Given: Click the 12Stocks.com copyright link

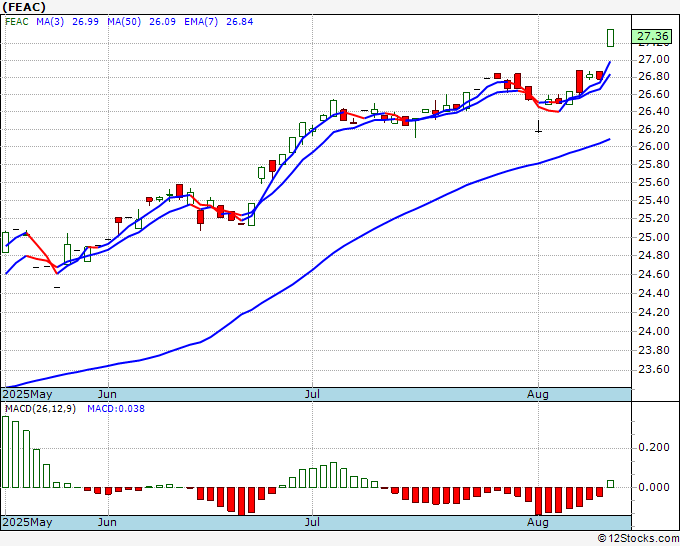Looking at the screenshot, I should click(x=638, y=538).
